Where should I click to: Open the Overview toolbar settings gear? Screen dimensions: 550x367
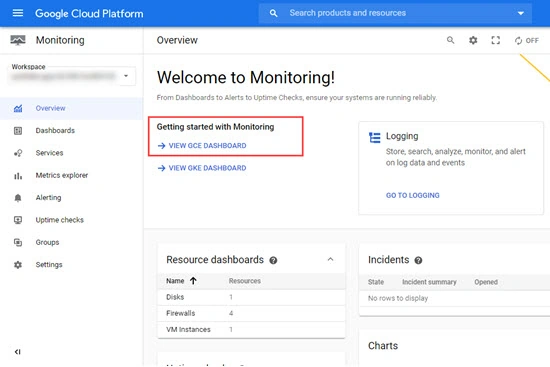pyautogui.click(x=473, y=40)
